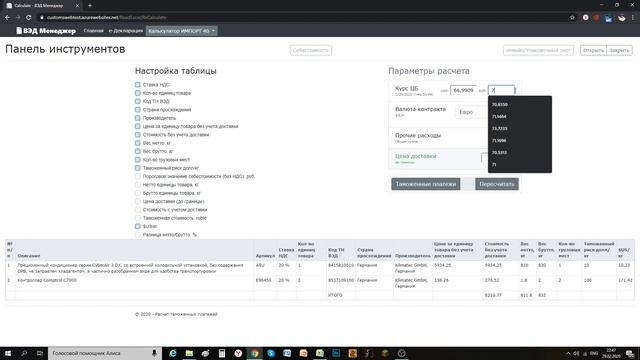This screenshot has width=640, height=360.
Task: Show hidden tray icons chevron
Action: (x=568, y=353)
